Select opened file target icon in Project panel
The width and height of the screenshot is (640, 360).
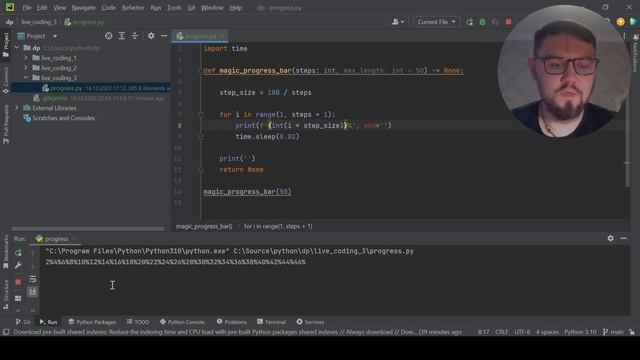point(109,36)
